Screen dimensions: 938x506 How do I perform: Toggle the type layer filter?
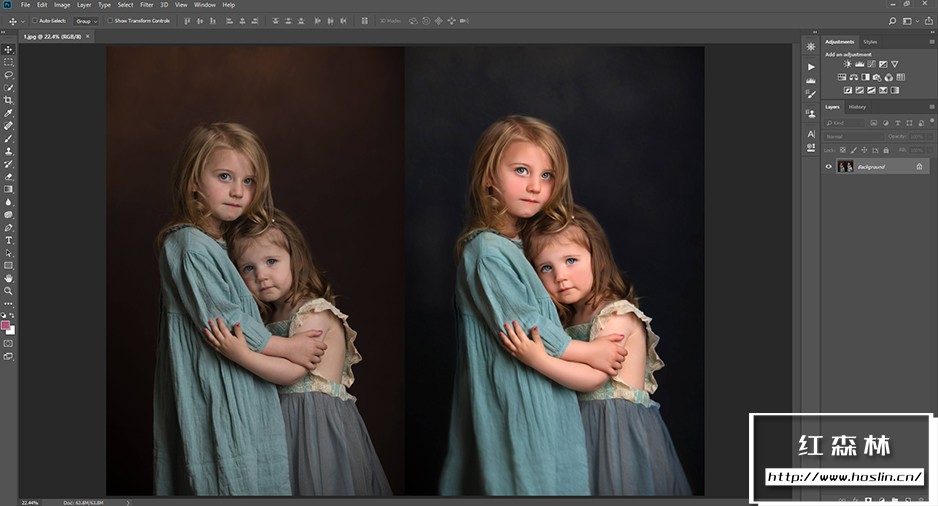point(897,123)
